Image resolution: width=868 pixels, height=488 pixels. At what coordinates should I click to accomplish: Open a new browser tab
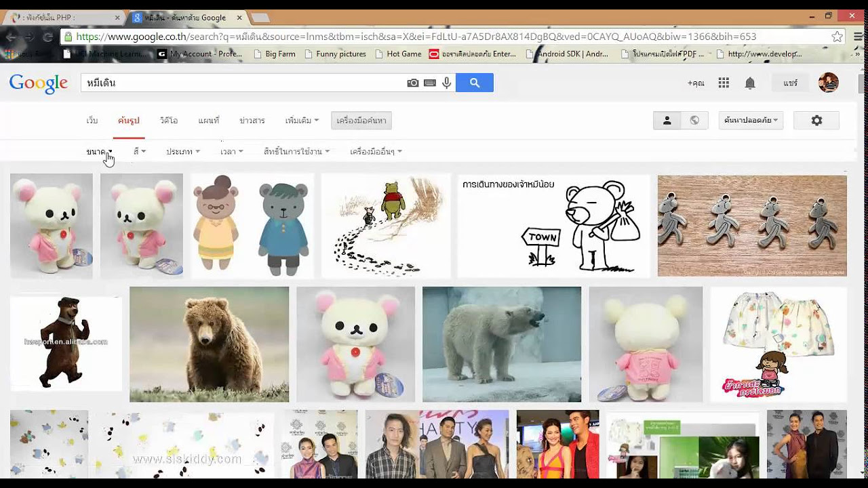260,18
